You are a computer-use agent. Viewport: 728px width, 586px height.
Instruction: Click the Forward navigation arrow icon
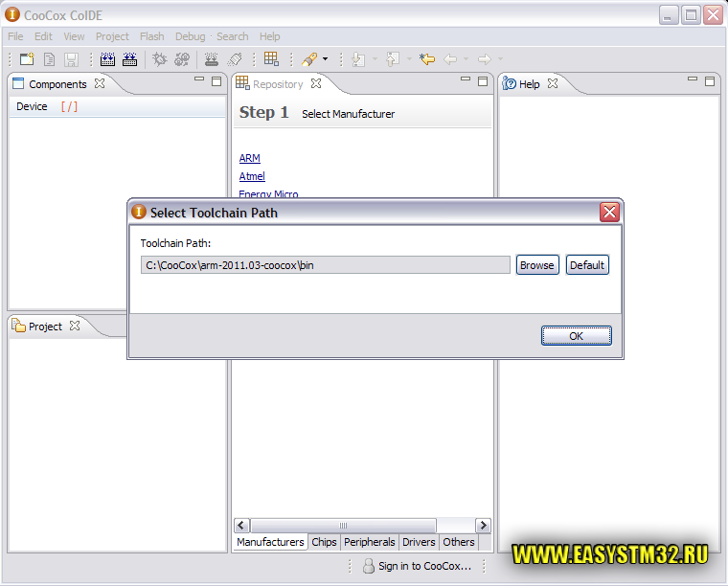[485, 59]
